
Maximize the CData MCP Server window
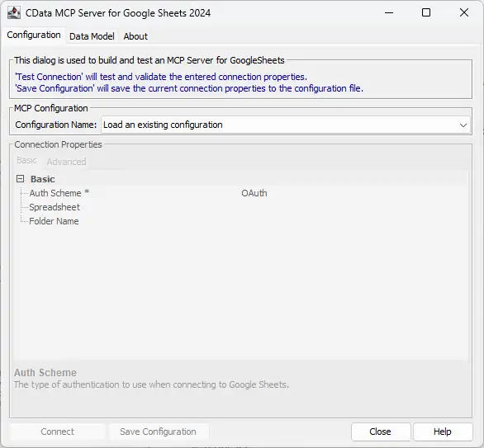tap(426, 12)
